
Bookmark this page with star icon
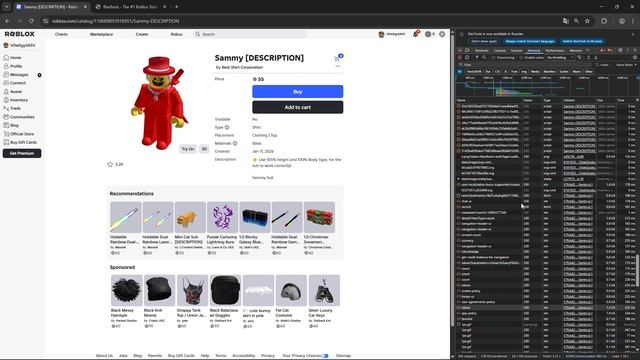(587, 21)
